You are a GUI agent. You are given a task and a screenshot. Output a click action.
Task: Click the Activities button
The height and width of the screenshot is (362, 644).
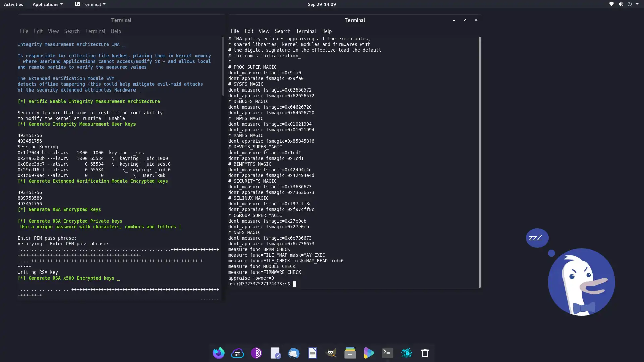[x=13, y=4]
